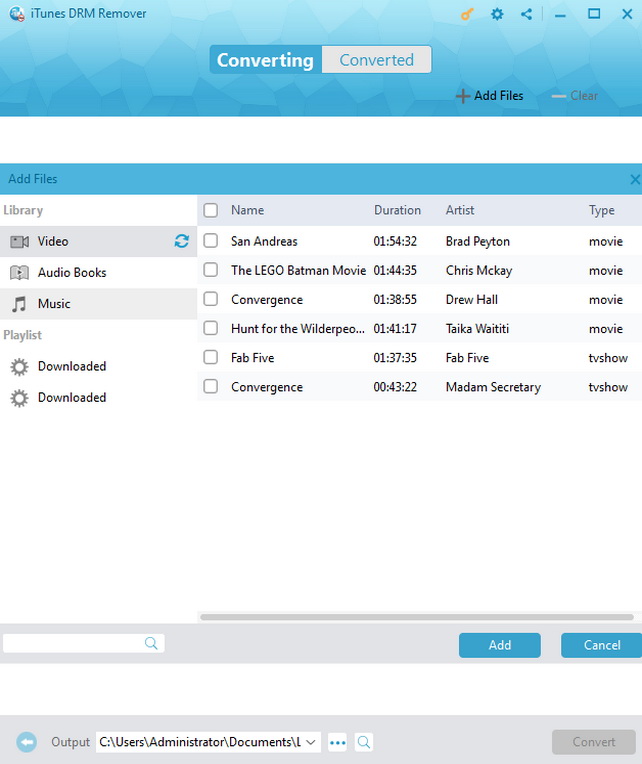This screenshot has width=642, height=764.
Task: Toggle the select-all checkbox in header
Action: click(x=210, y=210)
